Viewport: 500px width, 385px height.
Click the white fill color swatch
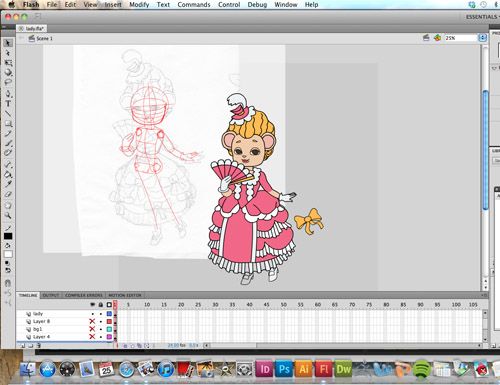click(x=8, y=254)
